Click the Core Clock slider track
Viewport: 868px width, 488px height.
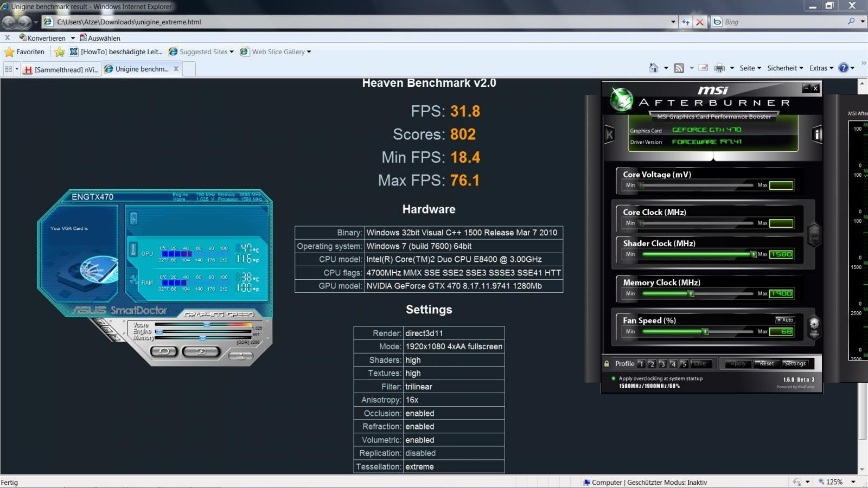[697, 223]
